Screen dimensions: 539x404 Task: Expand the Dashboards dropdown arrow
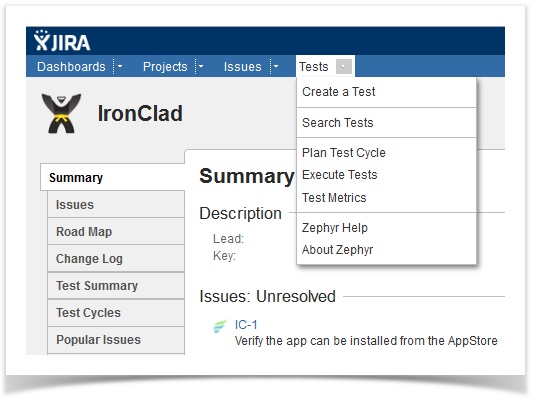[x=120, y=66]
